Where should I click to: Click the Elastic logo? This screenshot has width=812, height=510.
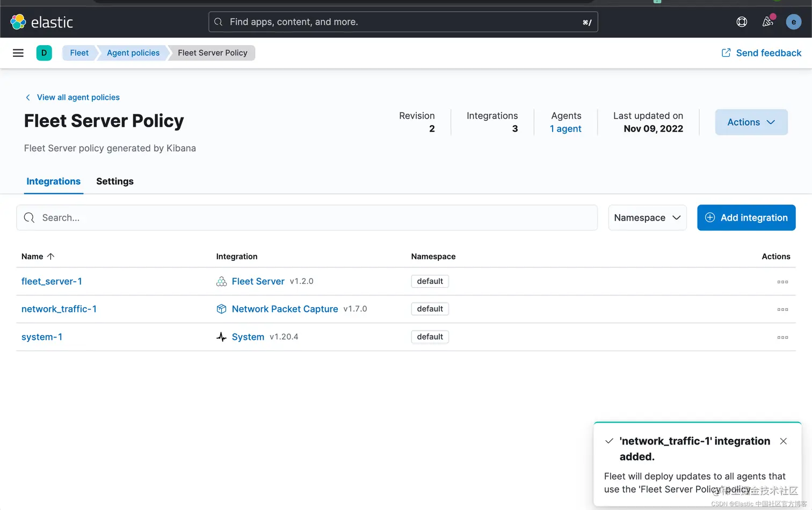[41, 22]
